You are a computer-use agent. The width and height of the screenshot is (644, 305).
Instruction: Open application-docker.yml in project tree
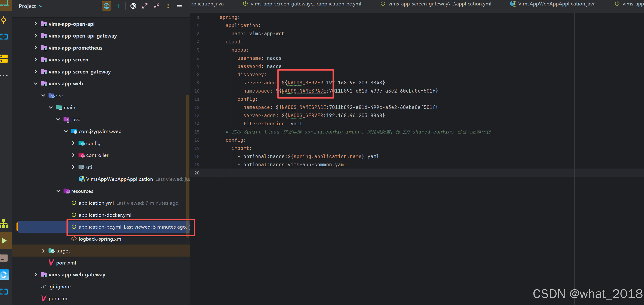click(x=105, y=215)
